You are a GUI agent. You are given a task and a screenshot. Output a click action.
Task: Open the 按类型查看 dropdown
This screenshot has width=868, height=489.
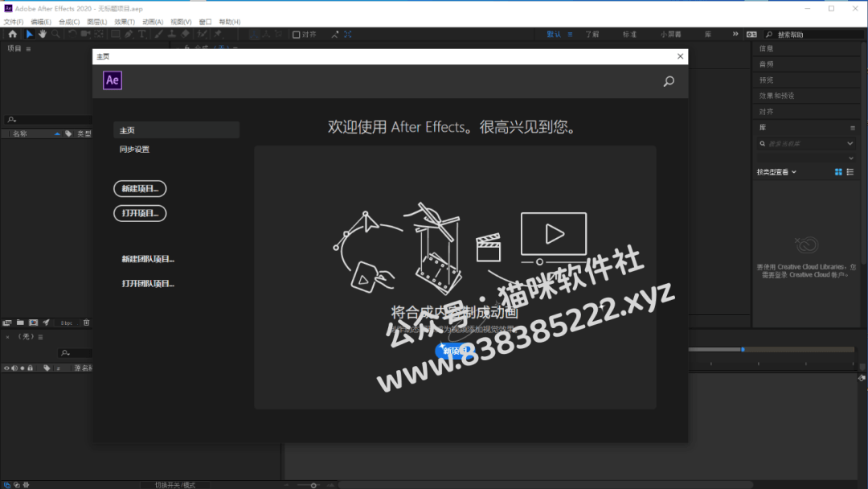(776, 172)
